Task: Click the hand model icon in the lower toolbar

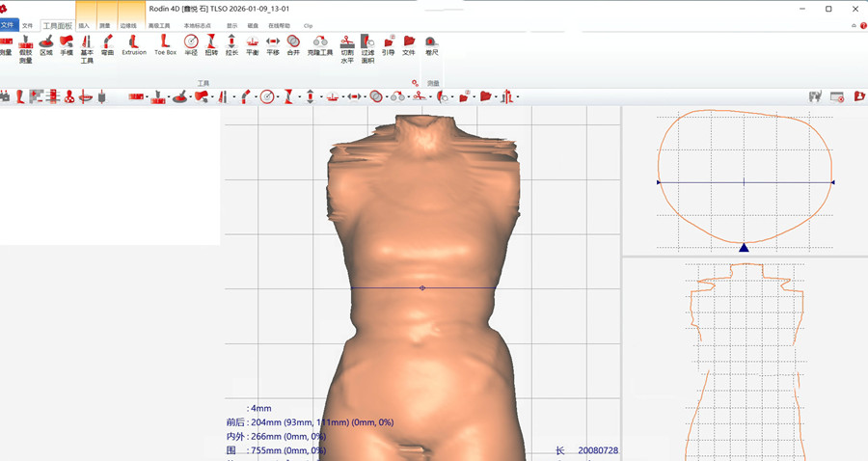Action: tap(201, 96)
